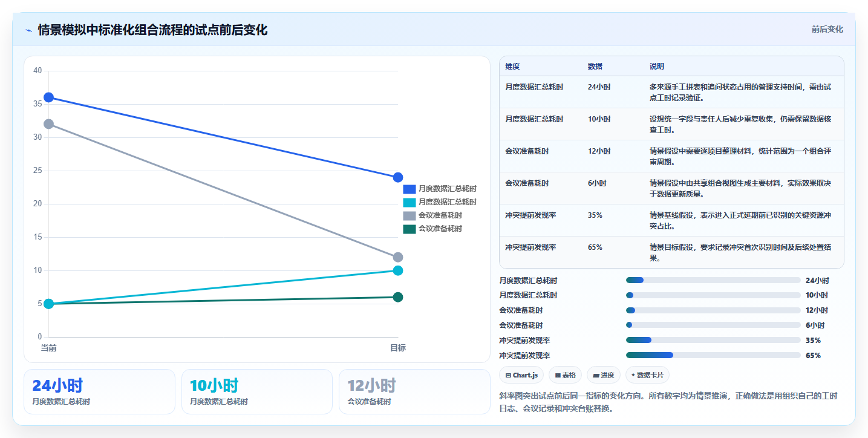Viewport: 868px width, 438px height.
Task: Click the description starting 情景假设中由共享组合视图
Action: tap(740, 189)
